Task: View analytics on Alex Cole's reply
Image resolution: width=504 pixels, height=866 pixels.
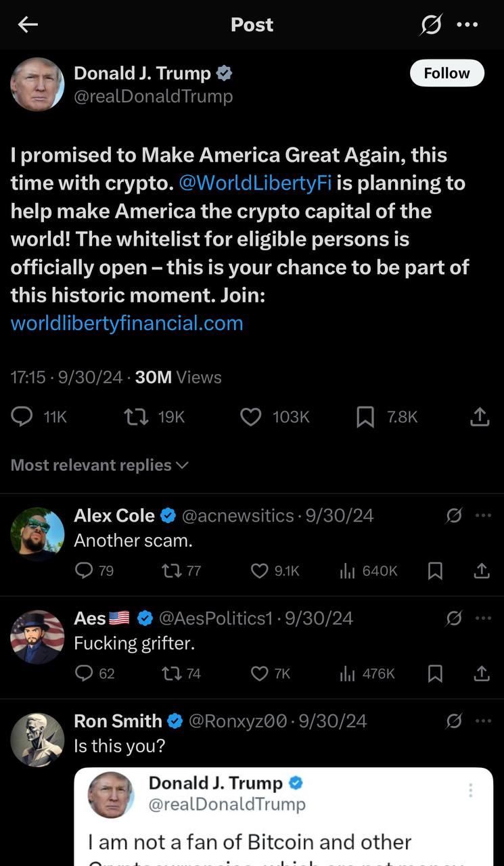Action: click(348, 571)
